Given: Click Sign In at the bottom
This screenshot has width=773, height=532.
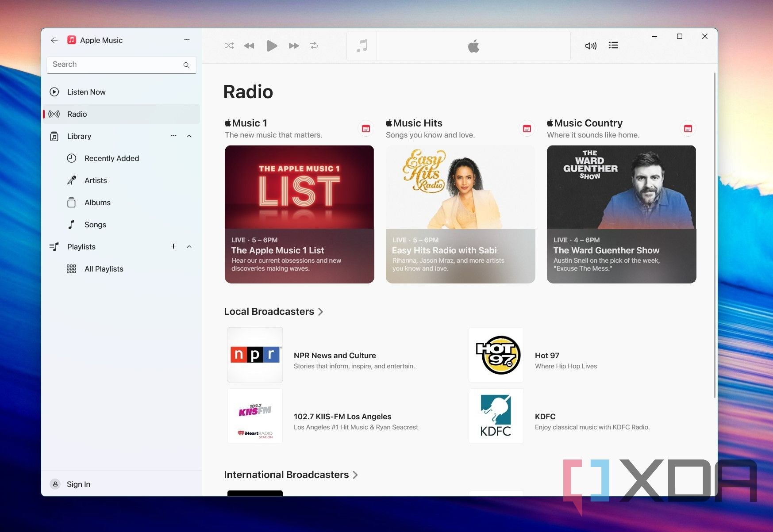Looking at the screenshot, I should tap(78, 484).
